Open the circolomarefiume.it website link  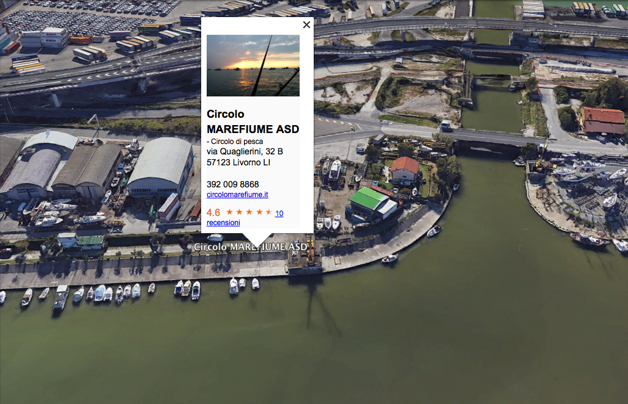click(237, 195)
